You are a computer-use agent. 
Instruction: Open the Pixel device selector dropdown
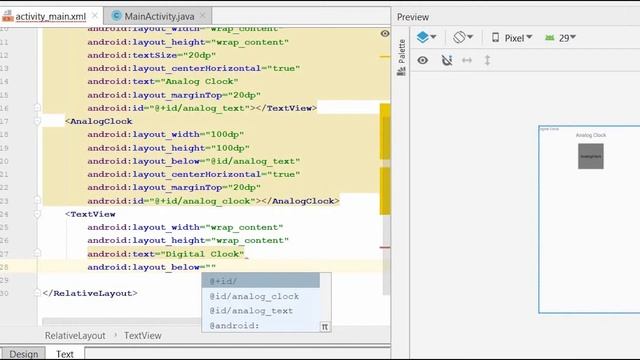(x=512, y=38)
